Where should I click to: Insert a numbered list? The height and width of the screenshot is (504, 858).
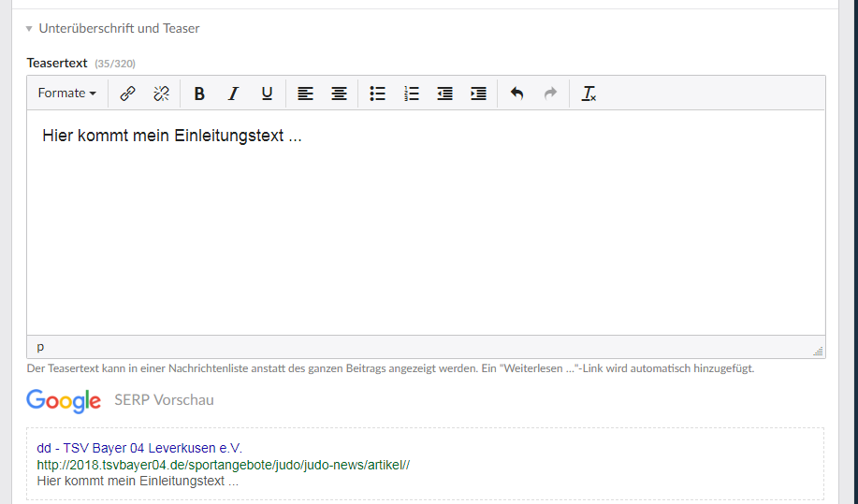coord(412,94)
